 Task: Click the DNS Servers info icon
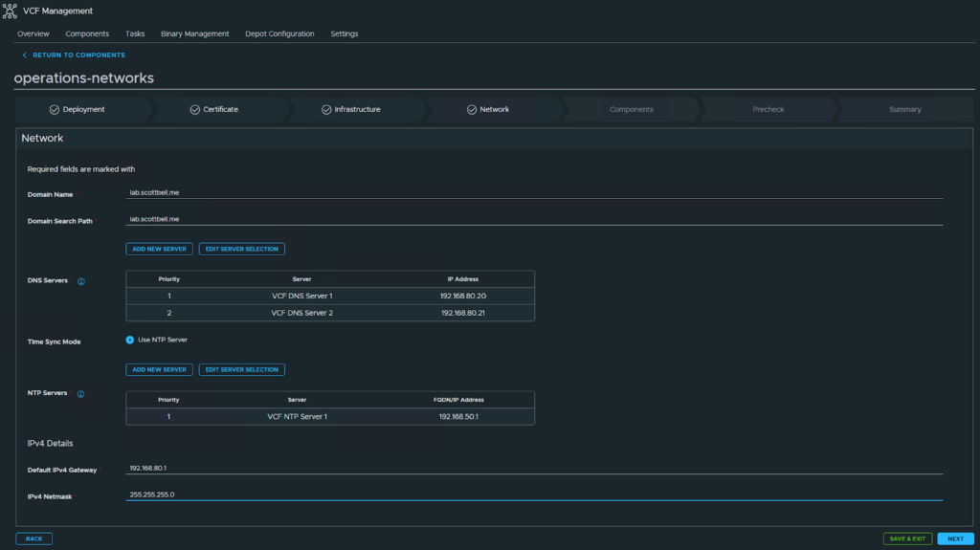coord(81,281)
